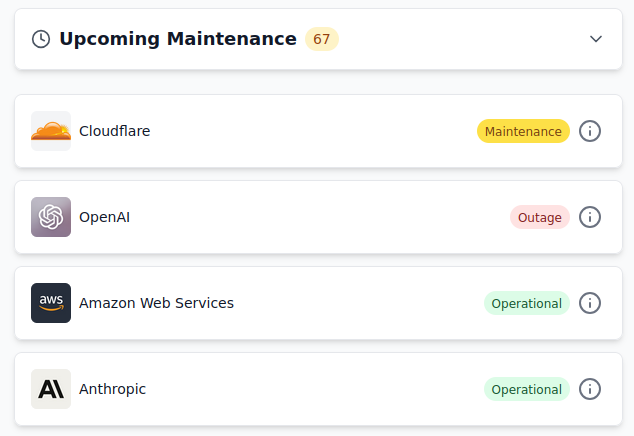Select the Amazon Web Services name
This screenshot has width=634, height=436.
(157, 303)
